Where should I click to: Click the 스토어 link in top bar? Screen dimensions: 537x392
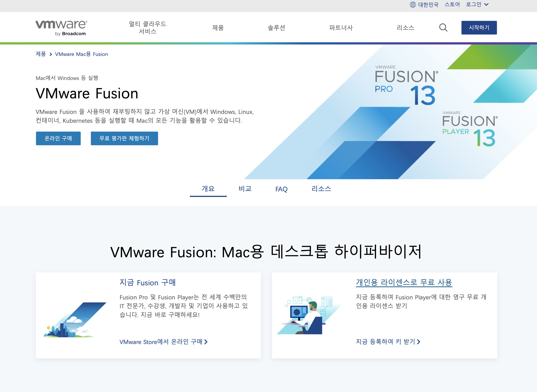tap(452, 4)
